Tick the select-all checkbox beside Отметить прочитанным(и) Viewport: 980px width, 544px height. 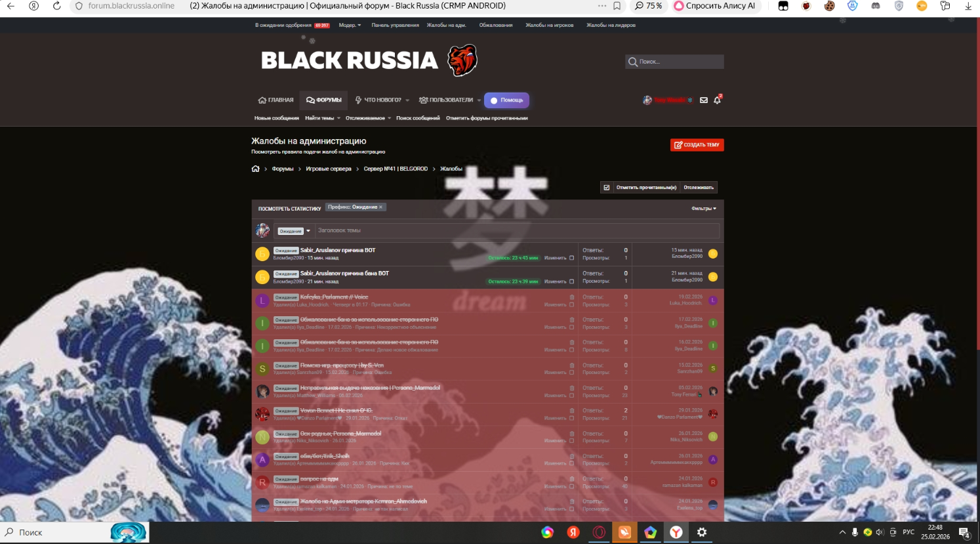pyautogui.click(x=607, y=188)
